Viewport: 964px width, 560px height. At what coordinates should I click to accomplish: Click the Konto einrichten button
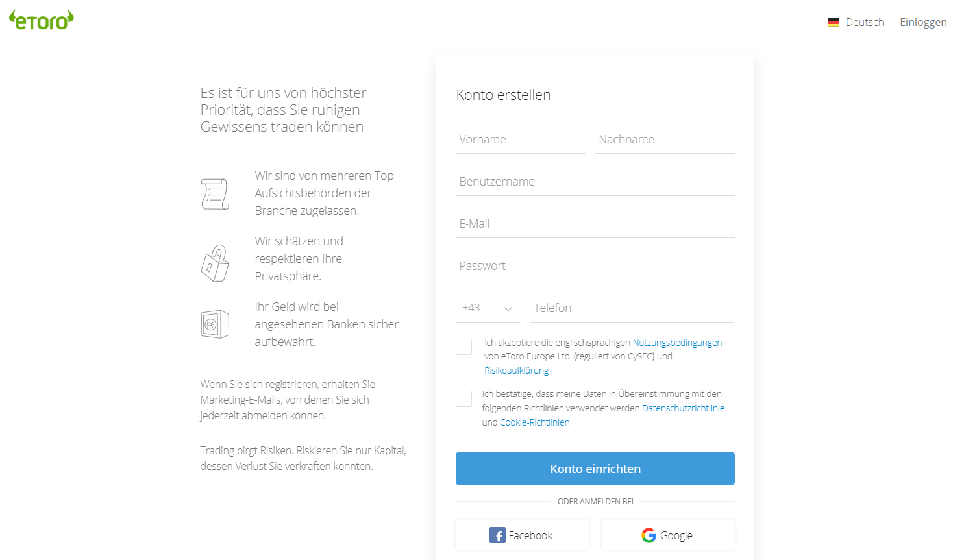(x=595, y=469)
